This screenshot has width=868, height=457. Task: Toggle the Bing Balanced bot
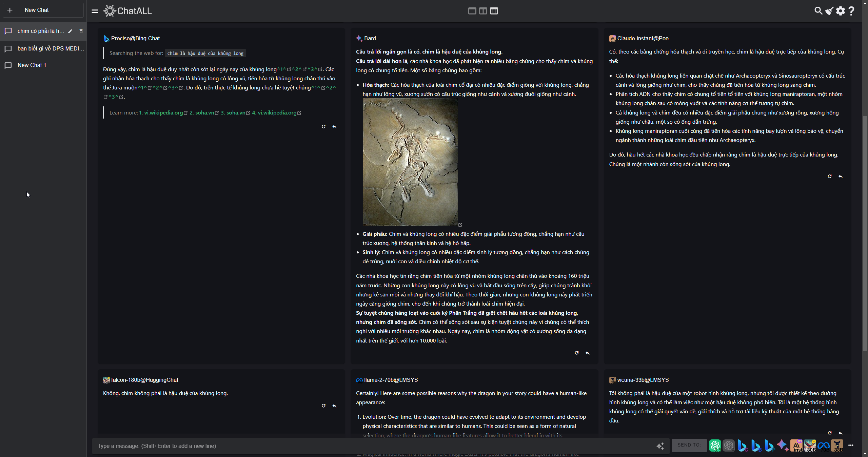point(756,445)
